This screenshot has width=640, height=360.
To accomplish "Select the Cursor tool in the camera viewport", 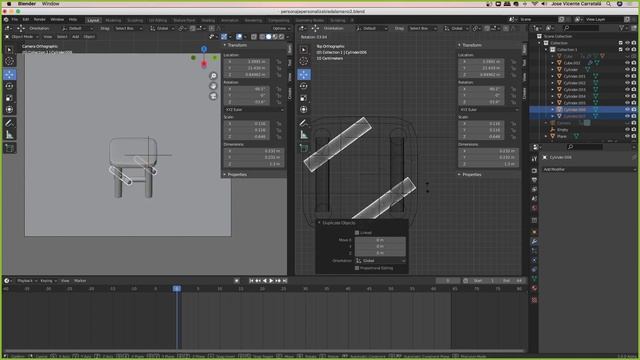I will pos(9,61).
